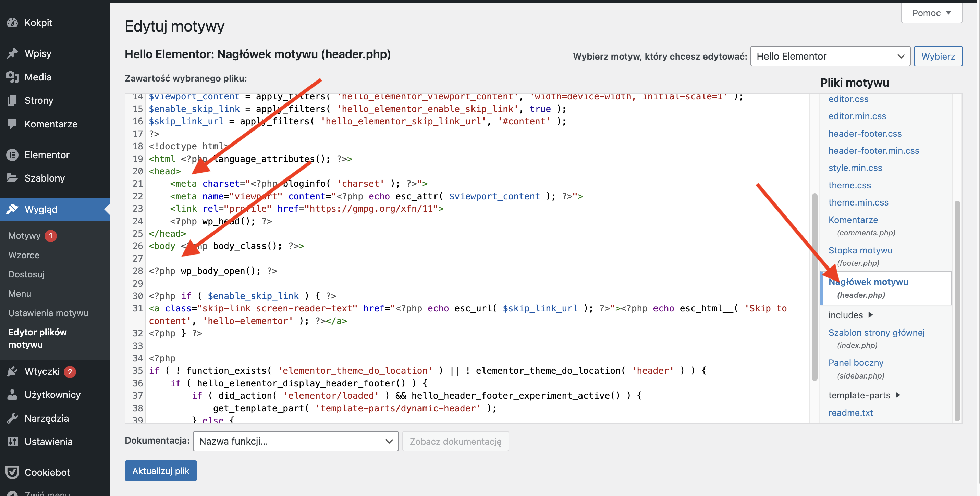Click the Strony pages icon

click(12, 100)
